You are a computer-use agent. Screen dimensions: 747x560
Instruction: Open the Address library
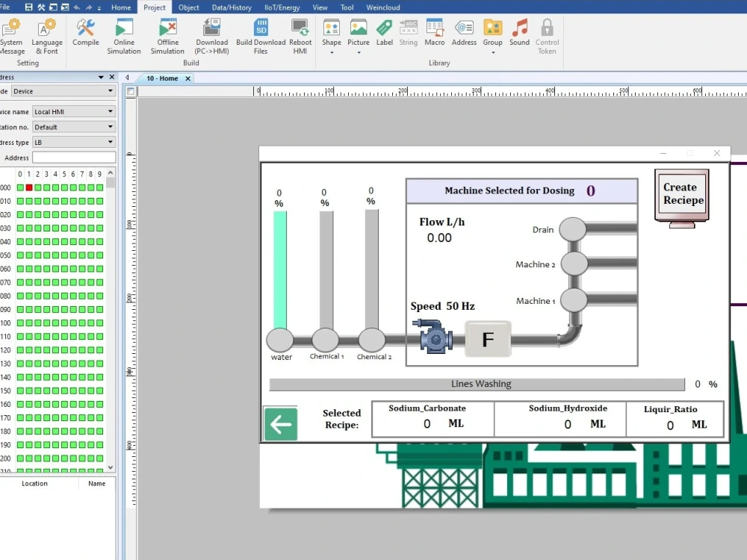pyautogui.click(x=464, y=34)
